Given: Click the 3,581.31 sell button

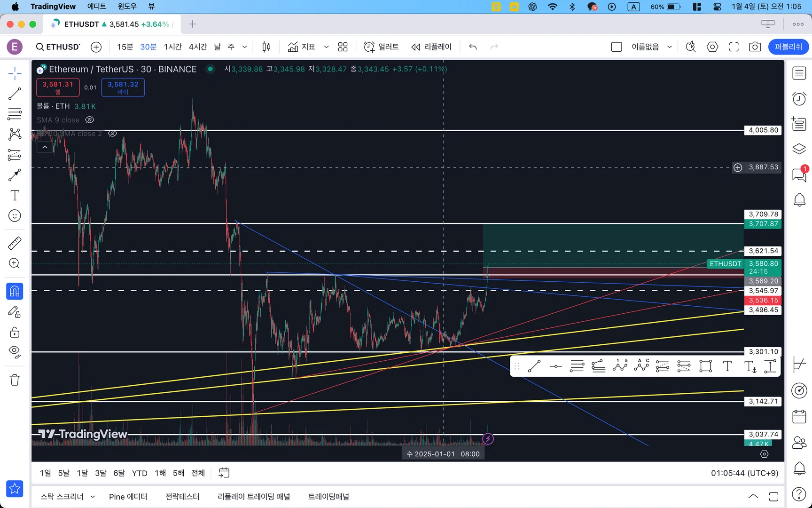Looking at the screenshot, I should coord(58,87).
